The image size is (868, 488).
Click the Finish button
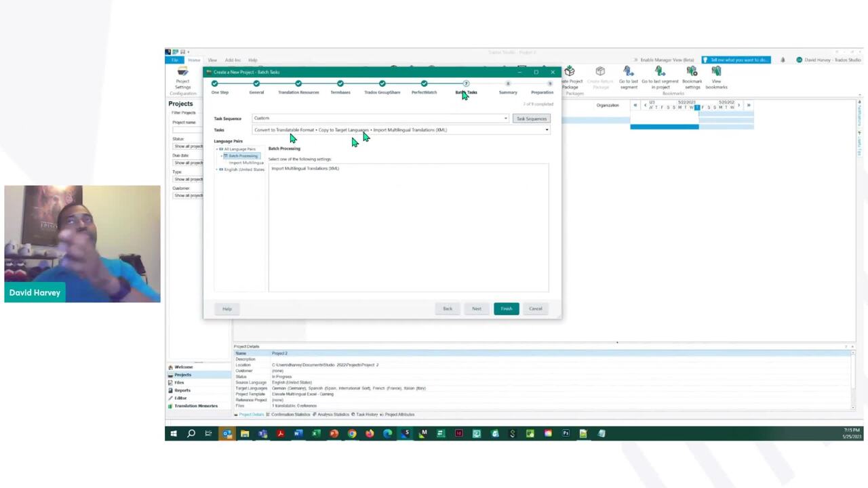pos(507,309)
